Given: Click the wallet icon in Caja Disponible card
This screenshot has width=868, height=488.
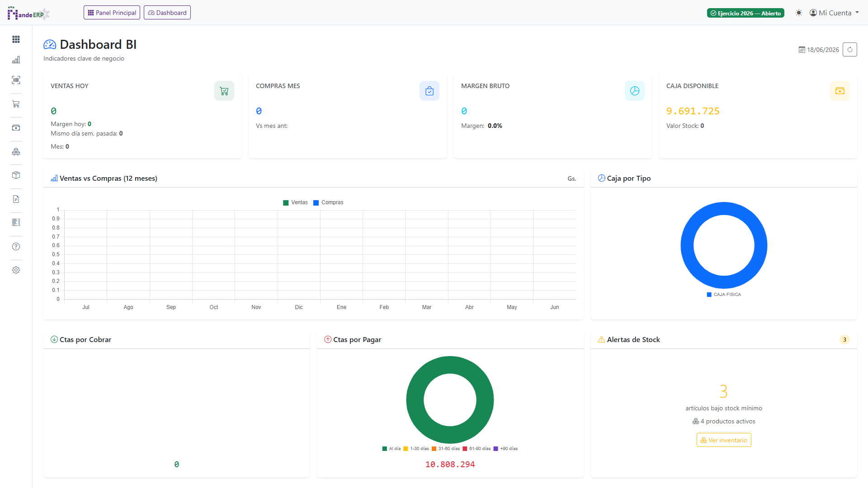Looking at the screenshot, I should pos(840,91).
